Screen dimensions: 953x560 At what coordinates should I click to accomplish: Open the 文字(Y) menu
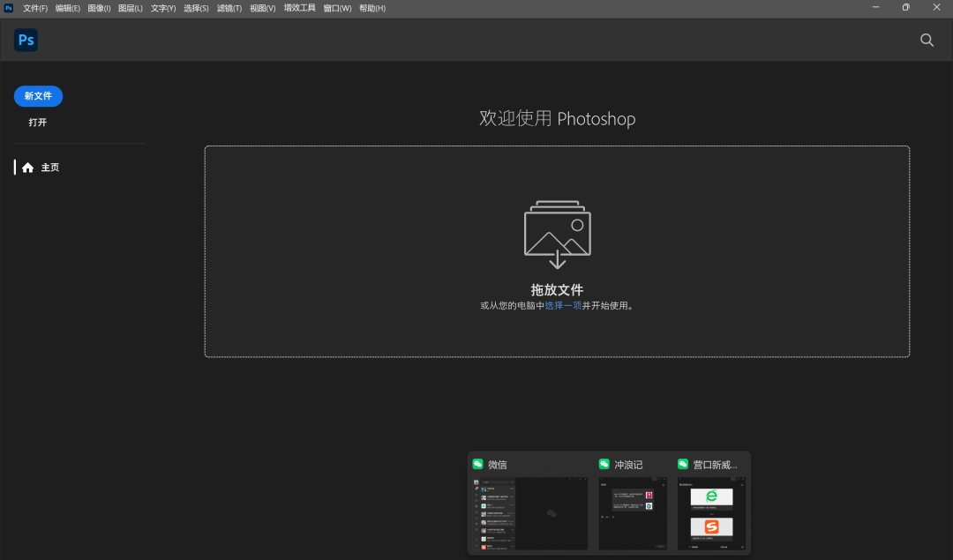(x=163, y=9)
